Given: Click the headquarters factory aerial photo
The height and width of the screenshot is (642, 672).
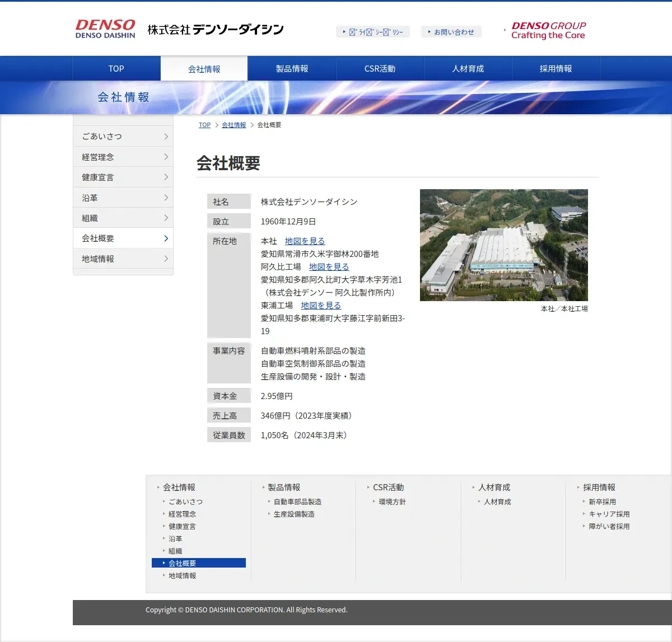Looking at the screenshot, I should [504, 245].
